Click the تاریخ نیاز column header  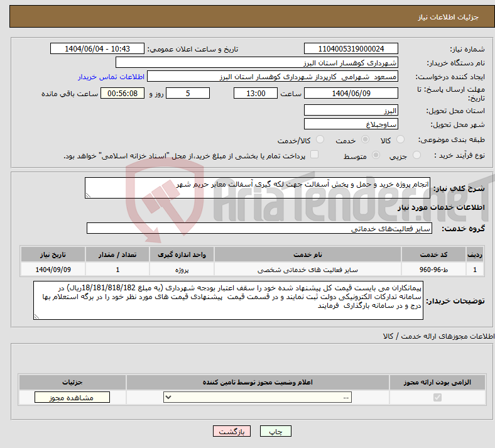pos(53,254)
